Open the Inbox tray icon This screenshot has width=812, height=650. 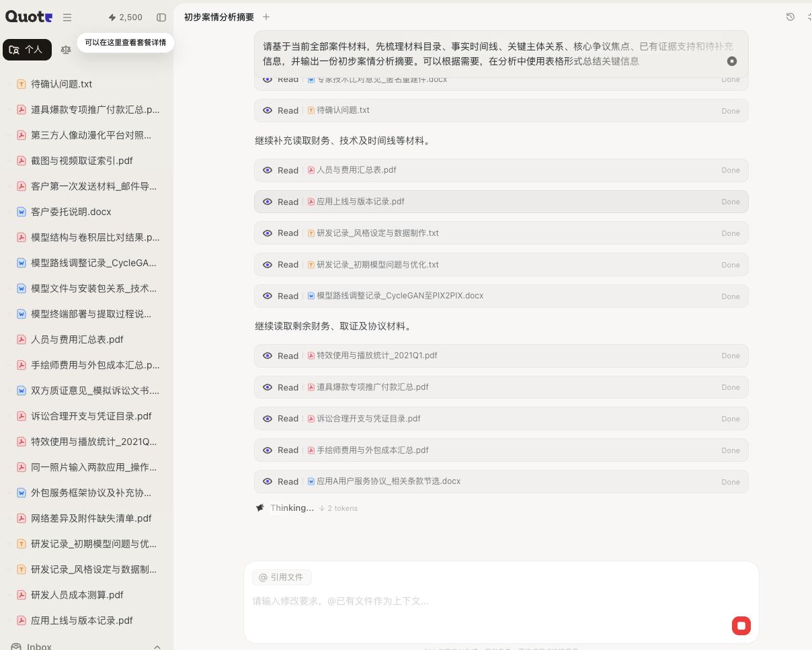(16, 647)
